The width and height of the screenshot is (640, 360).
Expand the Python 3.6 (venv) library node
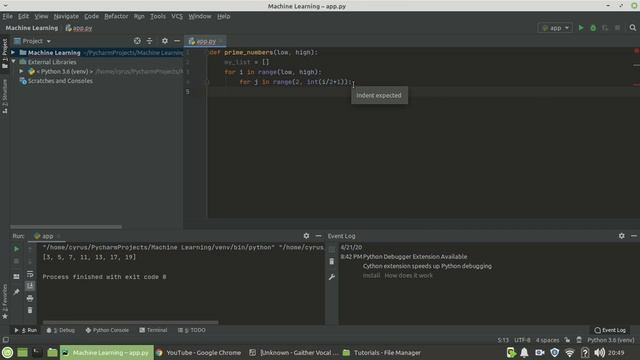21,71
